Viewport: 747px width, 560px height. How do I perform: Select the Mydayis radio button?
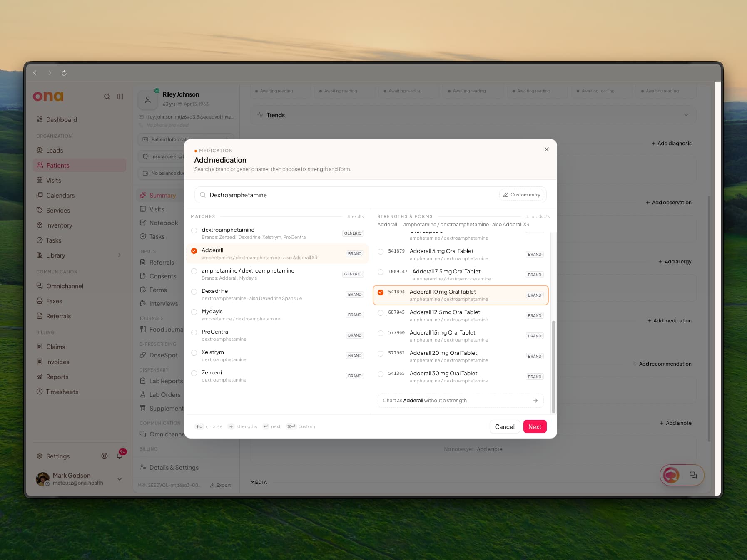[x=194, y=312]
